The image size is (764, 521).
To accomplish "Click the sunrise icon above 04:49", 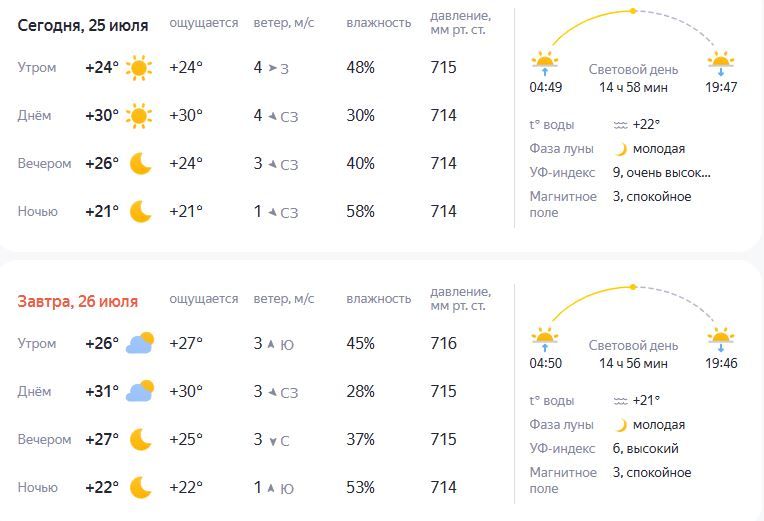I will [545, 63].
